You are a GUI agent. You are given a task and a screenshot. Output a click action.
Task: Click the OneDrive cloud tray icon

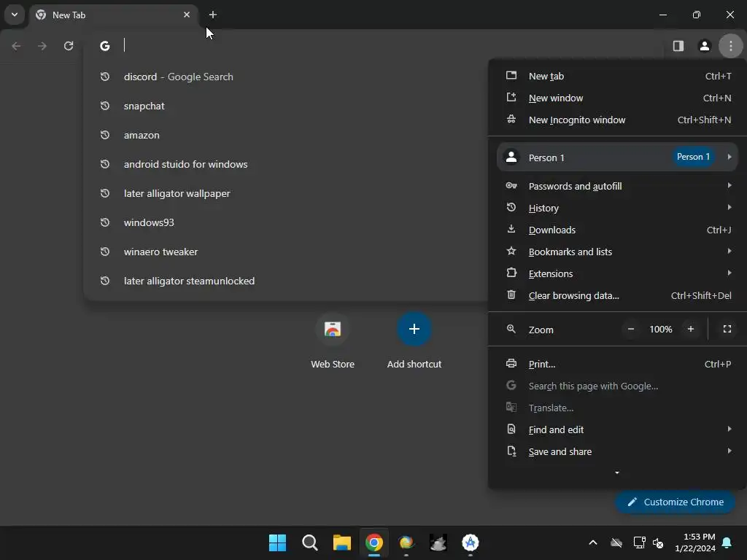[616, 542]
